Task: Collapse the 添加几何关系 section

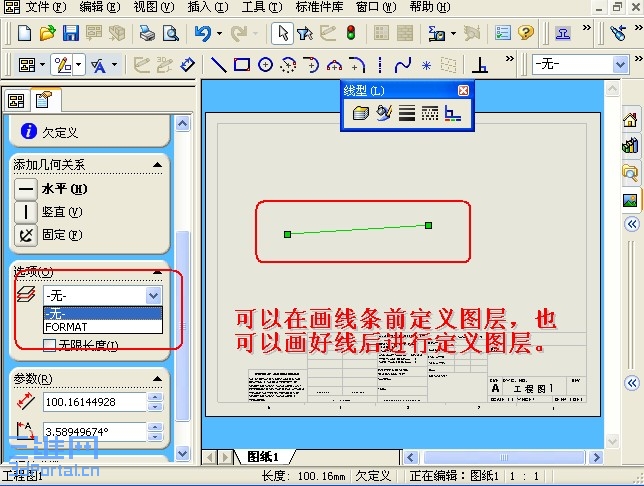Action: (157, 165)
